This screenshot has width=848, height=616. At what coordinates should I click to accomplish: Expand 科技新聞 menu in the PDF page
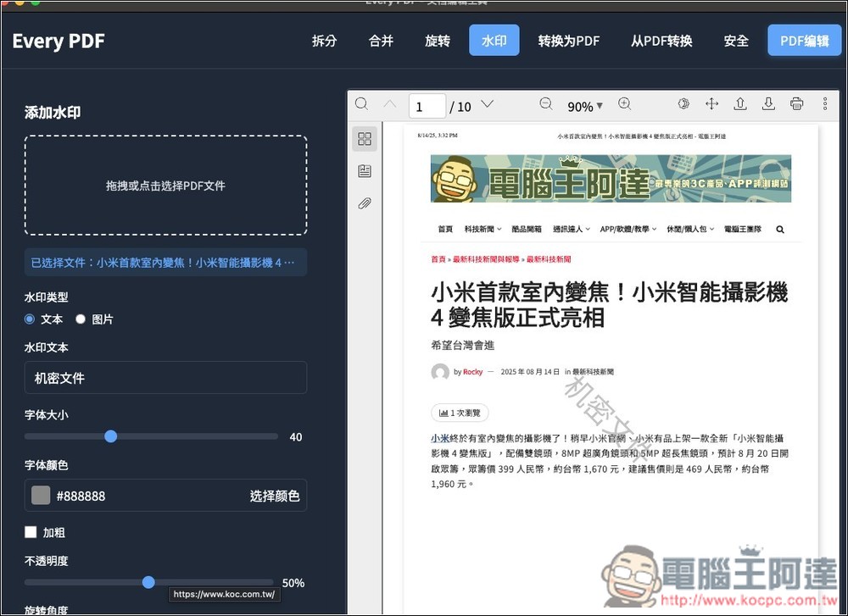point(483,229)
